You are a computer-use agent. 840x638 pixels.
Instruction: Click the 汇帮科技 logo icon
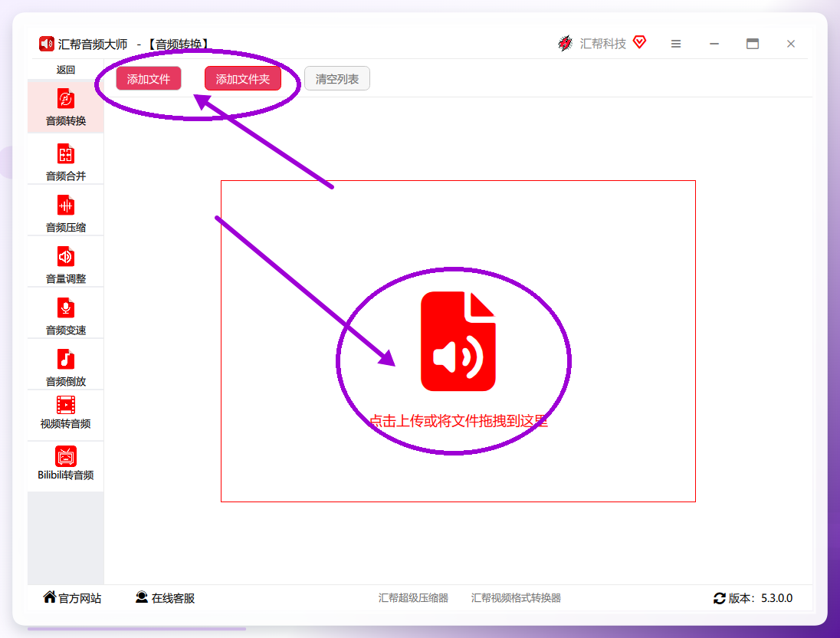[565, 44]
